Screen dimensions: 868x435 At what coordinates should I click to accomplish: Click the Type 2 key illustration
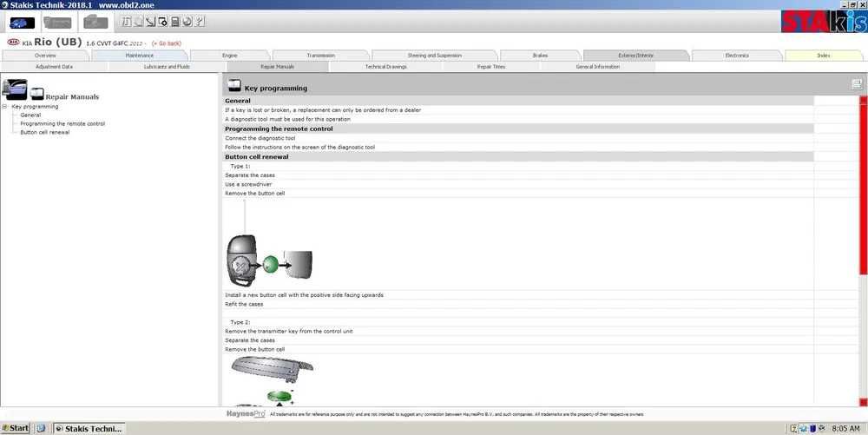tap(272, 380)
